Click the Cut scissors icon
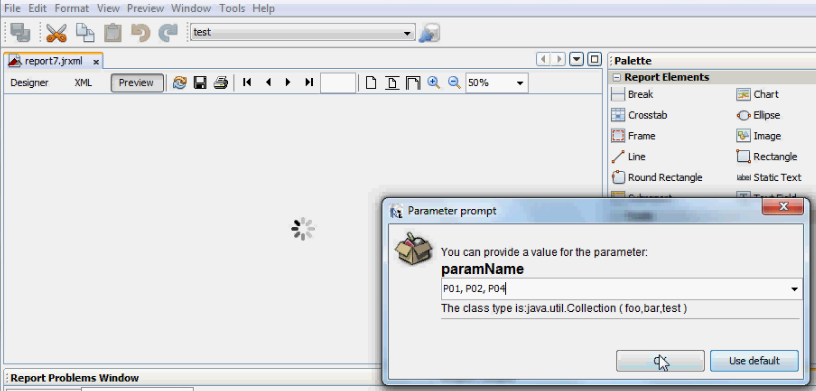 [x=56, y=32]
